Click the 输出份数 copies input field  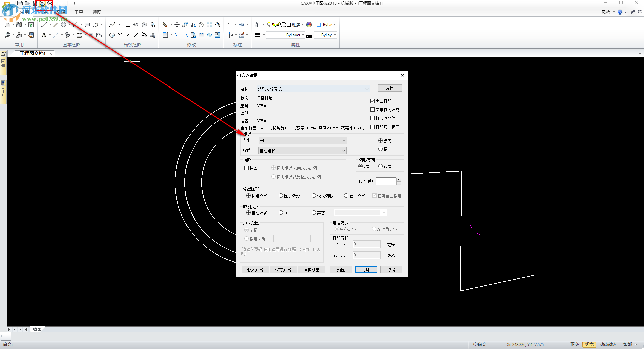[x=386, y=181]
